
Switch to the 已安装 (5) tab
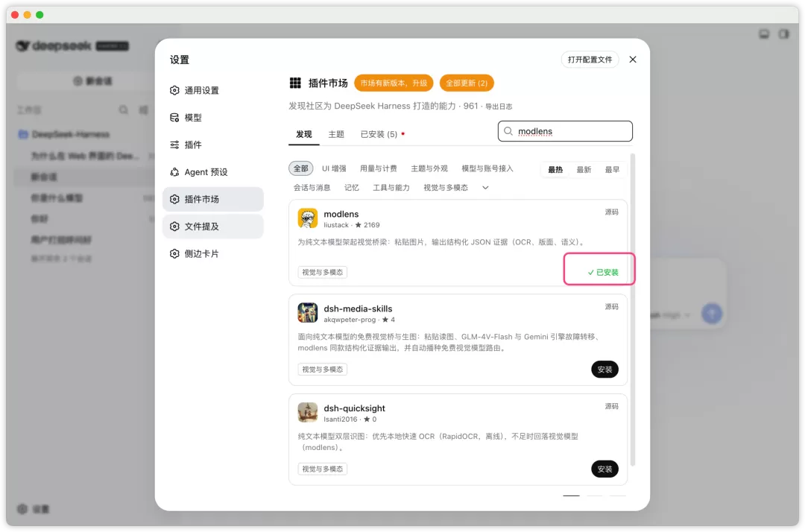(379, 134)
